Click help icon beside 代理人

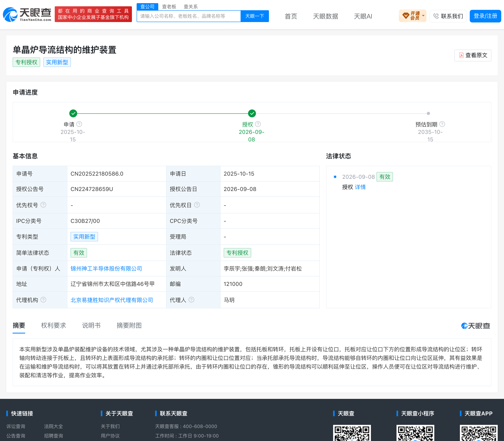click(x=191, y=299)
